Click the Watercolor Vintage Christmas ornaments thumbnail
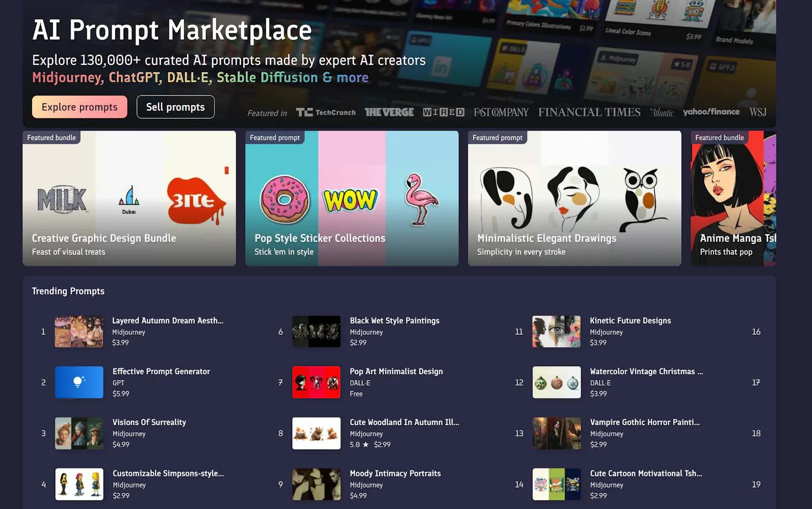Image resolution: width=812 pixels, height=509 pixels. (x=556, y=383)
